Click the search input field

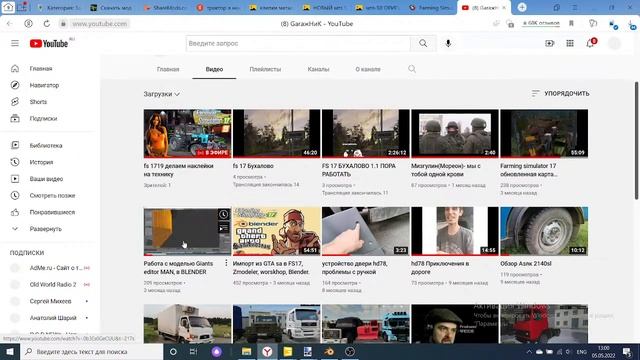[298, 43]
